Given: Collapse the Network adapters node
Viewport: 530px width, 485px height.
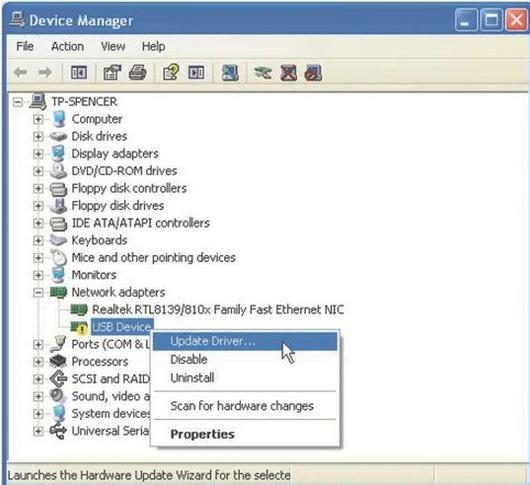Looking at the screenshot, I should [x=38, y=292].
